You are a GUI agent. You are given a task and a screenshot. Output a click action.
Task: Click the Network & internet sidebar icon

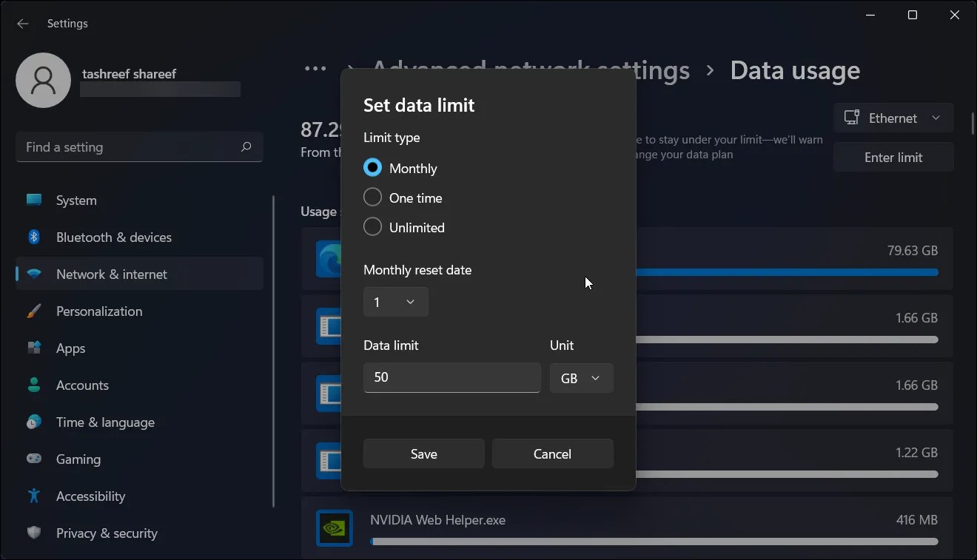pyautogui.click(x=34, y=274)
